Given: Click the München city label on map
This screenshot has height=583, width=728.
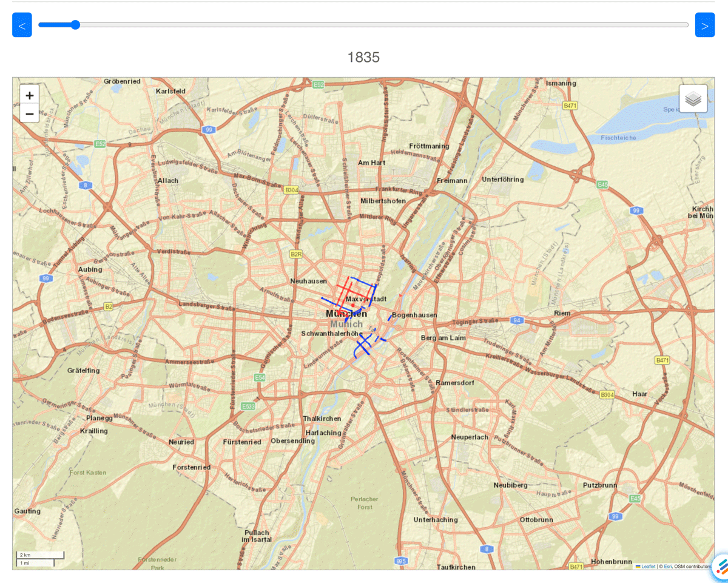Looking at the screenshot, I should pos(346,314).
